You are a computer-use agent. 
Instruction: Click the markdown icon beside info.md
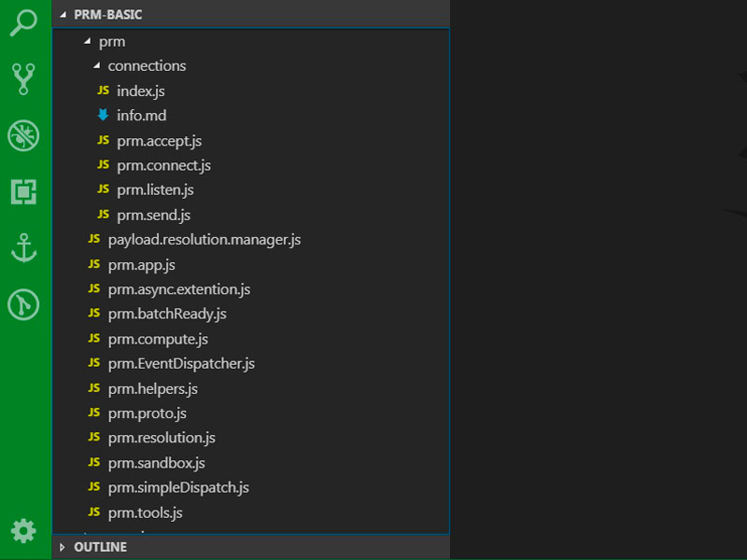click(103, 116)
